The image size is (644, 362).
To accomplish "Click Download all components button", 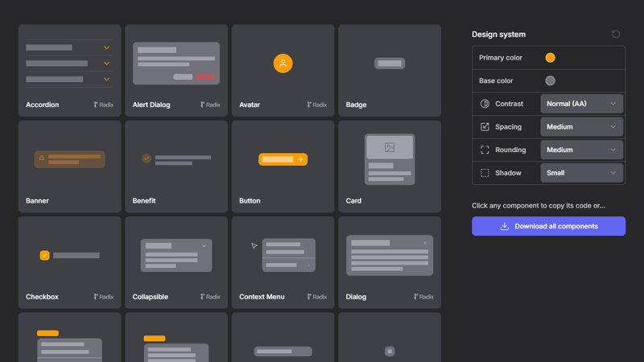I will pyautogui.click(x=548, y=226).
